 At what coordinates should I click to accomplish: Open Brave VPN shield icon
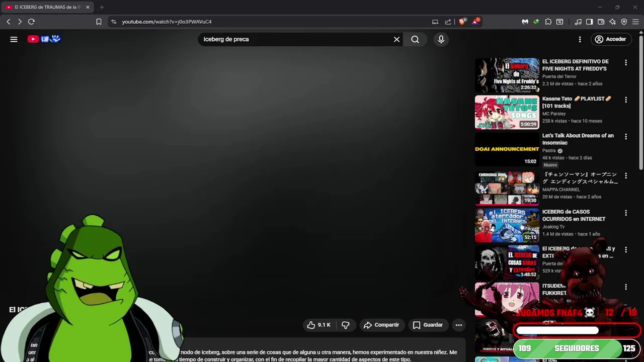tap(624, 22)
